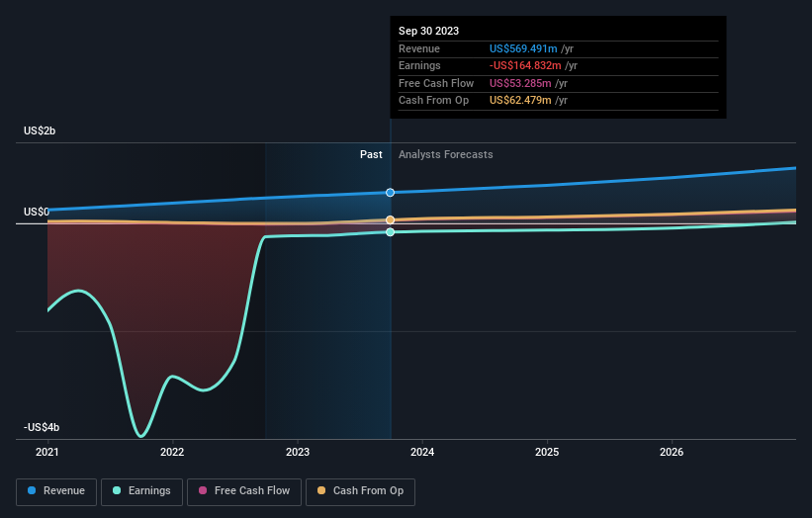Click the blue Revenue data point marker
Image resolution: width=812 pixels, height=518 pixels.
390,193
